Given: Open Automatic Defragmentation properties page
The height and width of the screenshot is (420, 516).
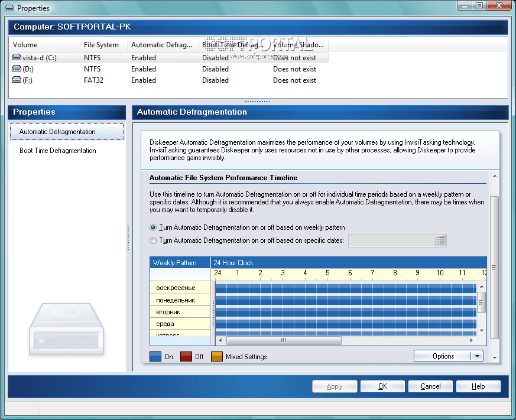Looking at the screenshot, I should pos(57,132).
